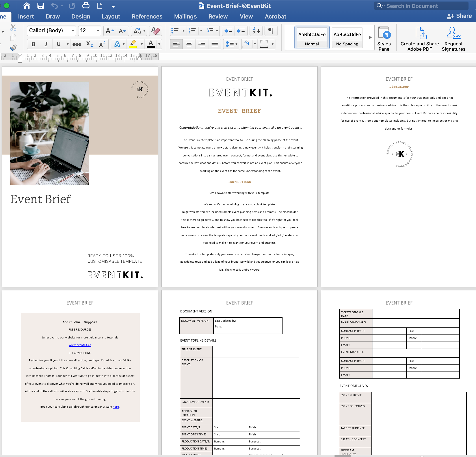Apply the yellow text highlight color
This screenshot has width=476, height=457.
click(133, 44)
